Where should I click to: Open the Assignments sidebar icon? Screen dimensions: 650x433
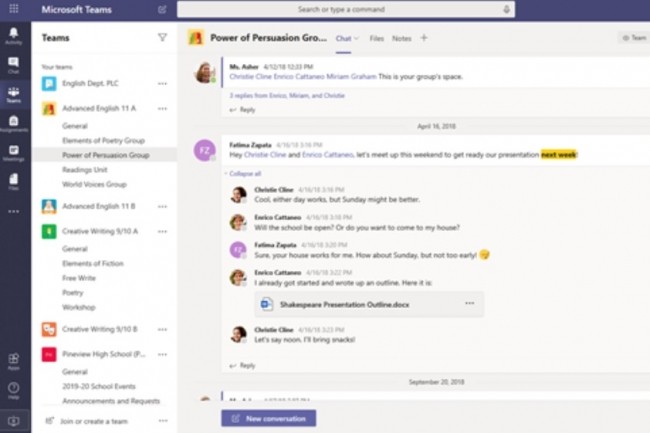14,123
